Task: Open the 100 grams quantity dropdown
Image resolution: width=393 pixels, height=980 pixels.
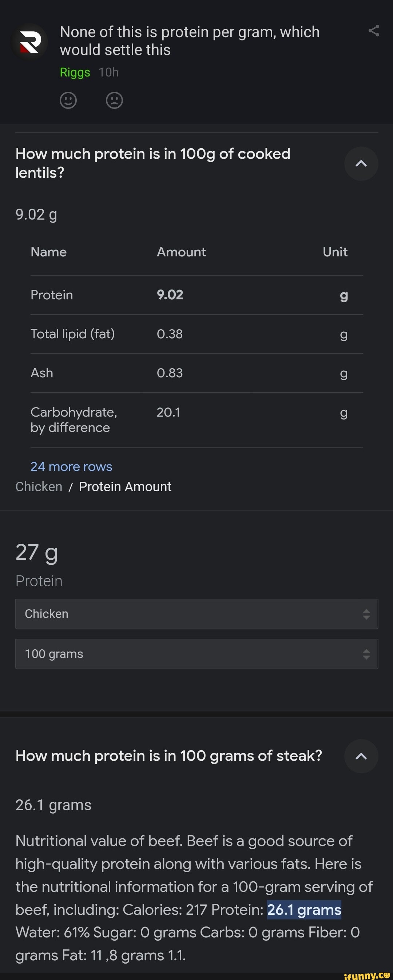Action: [196, 654]
